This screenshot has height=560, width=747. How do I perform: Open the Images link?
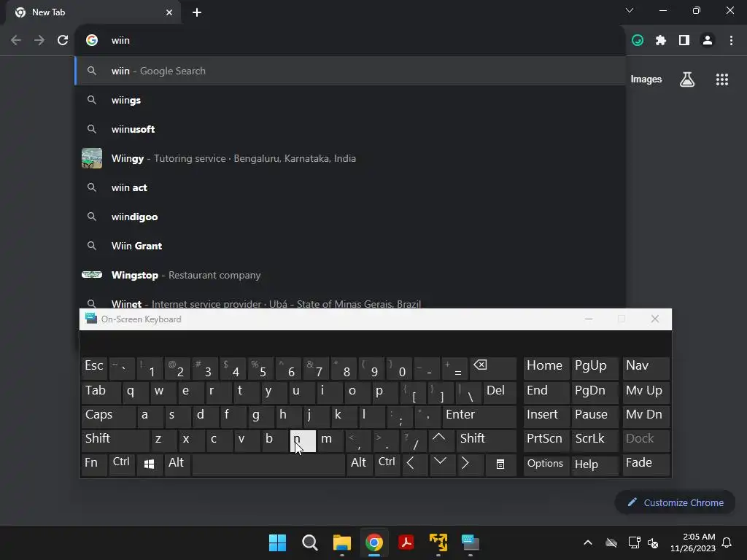pyautogui.click(x=646, y=79)
